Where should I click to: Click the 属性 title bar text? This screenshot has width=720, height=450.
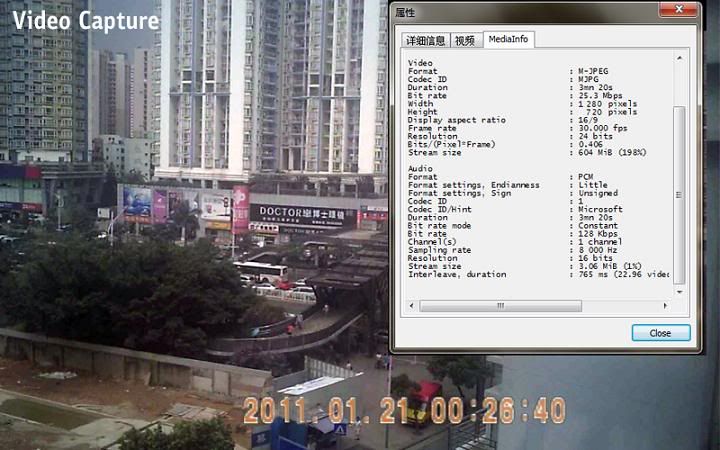click(405, 12)
